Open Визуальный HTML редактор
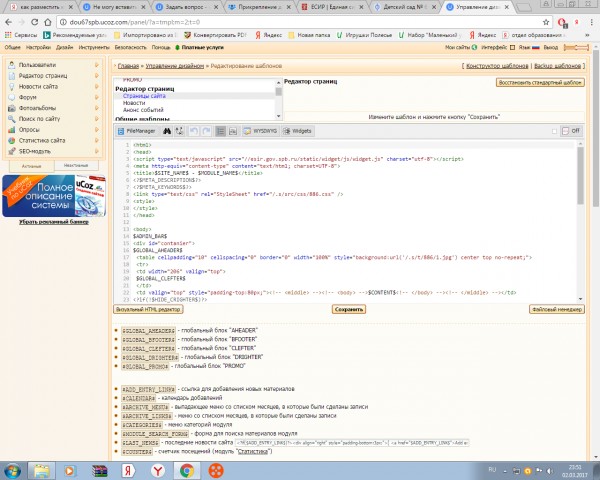600x480 pixels. [x=148, y=309]
